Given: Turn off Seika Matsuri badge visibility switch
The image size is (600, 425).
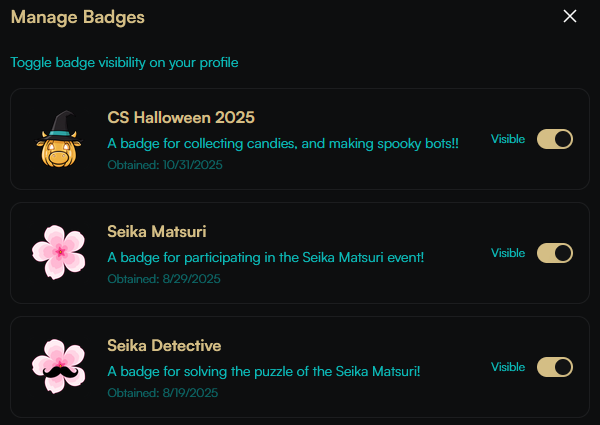Looking at the screenshot, I should (555, 253).
